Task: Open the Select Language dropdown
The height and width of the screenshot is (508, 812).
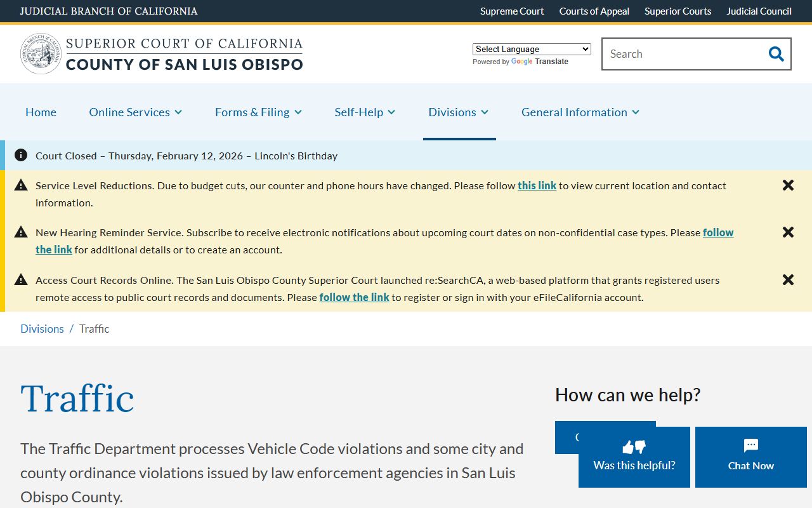Action: point(532,49)
